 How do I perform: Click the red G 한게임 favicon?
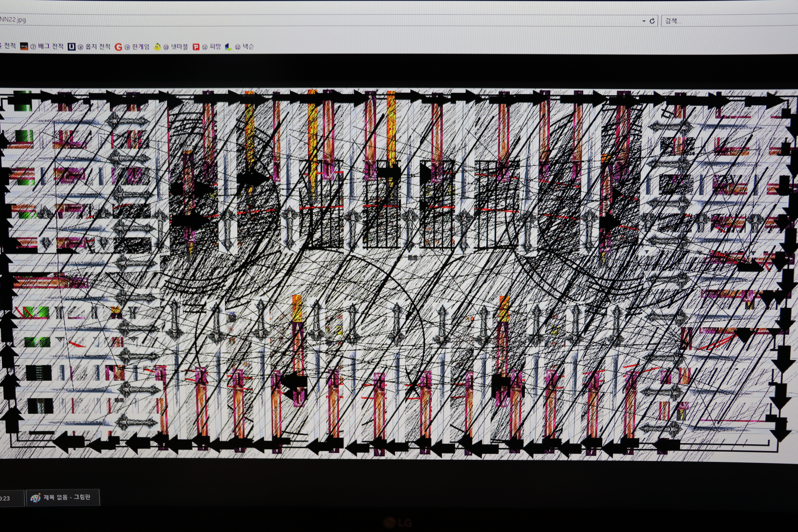coord(118,47)
